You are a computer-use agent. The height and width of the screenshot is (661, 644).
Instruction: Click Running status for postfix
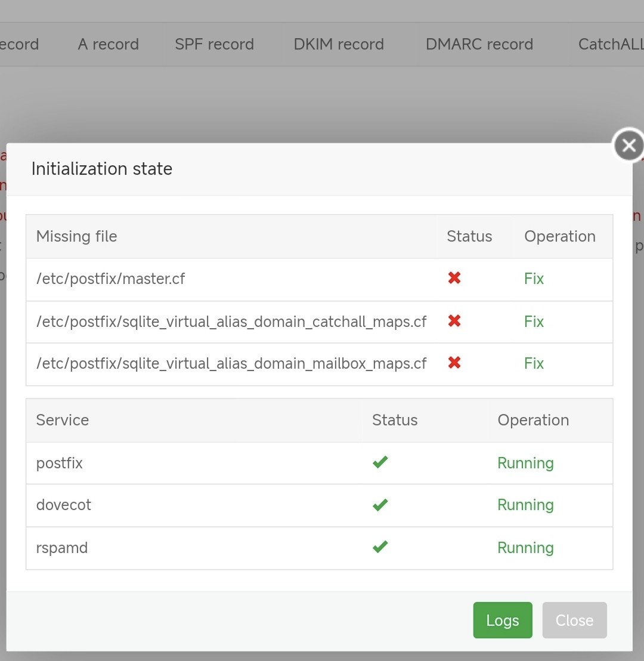(x=525, y=463)
